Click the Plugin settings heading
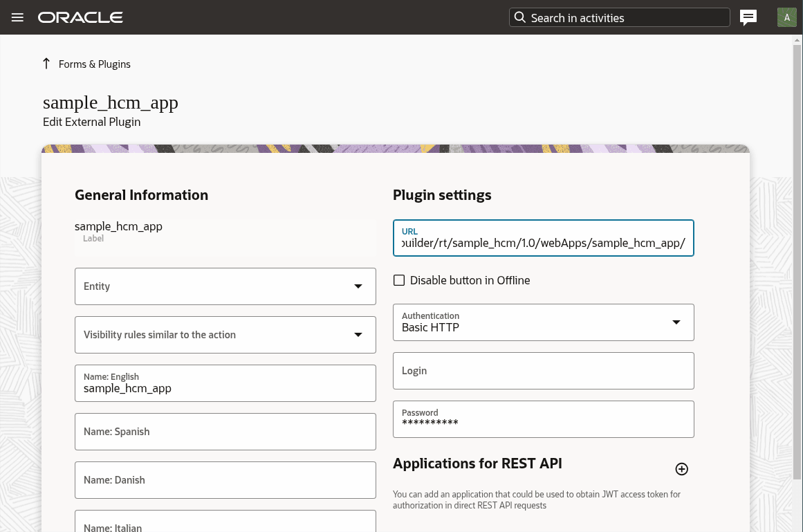The height and width of the screenshot is (532, 803). (442, 195)
